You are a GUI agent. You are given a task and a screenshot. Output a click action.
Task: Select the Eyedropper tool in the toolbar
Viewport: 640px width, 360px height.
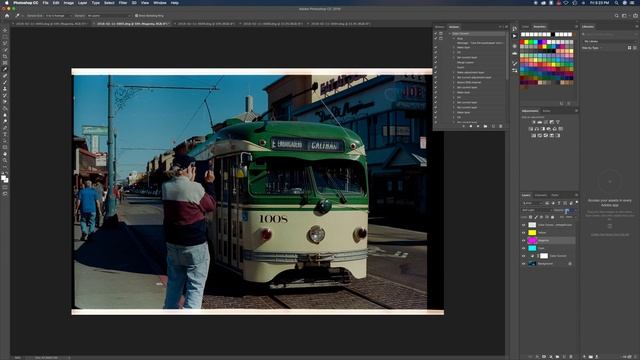tap(5, 69)
